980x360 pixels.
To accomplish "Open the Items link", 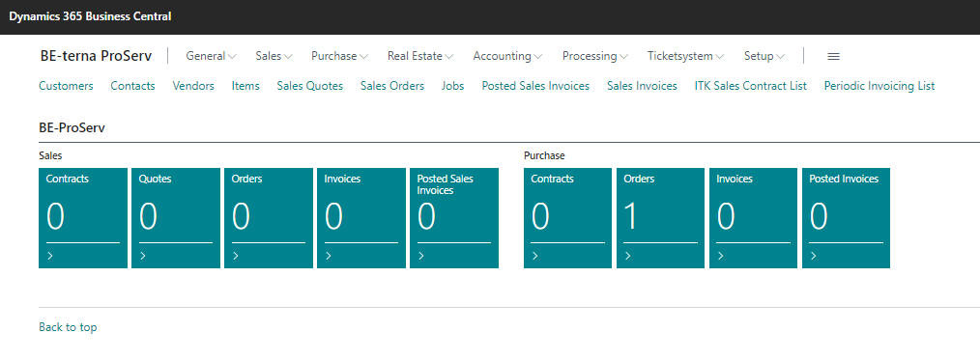I will click(245, 86).
